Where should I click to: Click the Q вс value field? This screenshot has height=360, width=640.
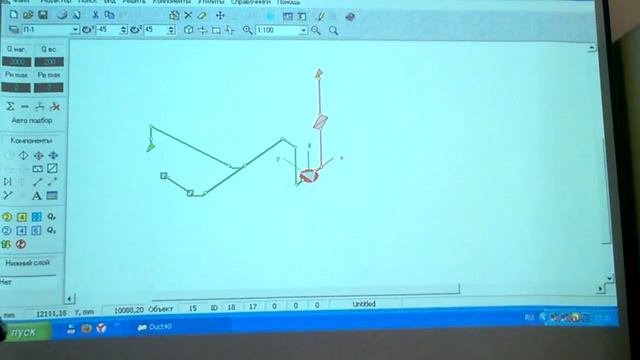point(49,62)
